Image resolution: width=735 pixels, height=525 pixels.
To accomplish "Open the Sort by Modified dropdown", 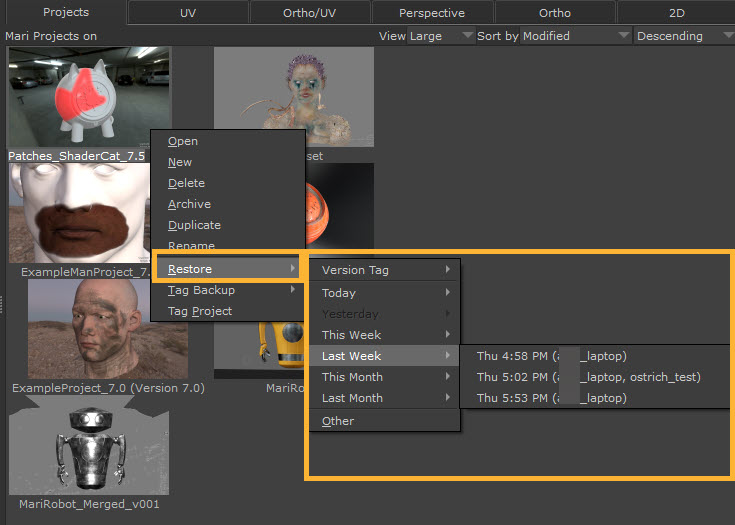I will pyautogui.click(x=553, y=36).
